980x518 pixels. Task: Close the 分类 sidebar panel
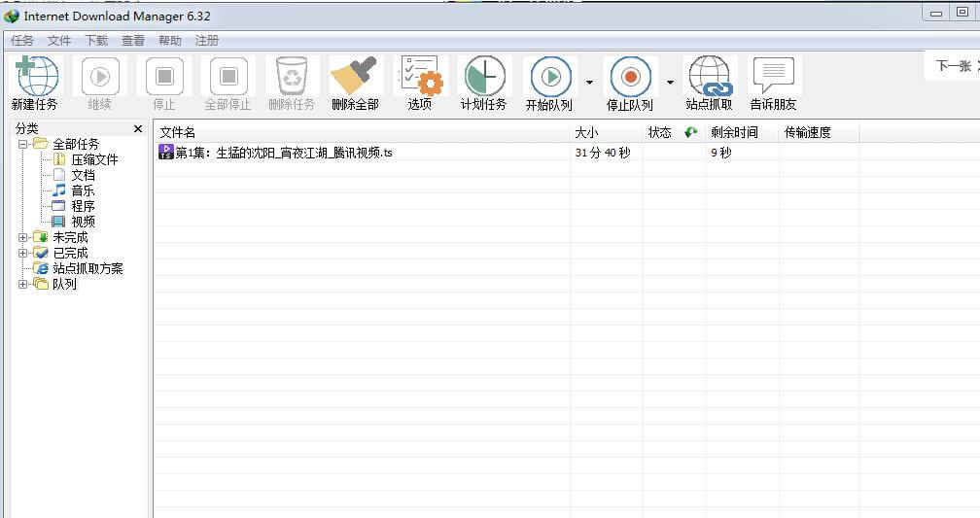tap(138, 128)
